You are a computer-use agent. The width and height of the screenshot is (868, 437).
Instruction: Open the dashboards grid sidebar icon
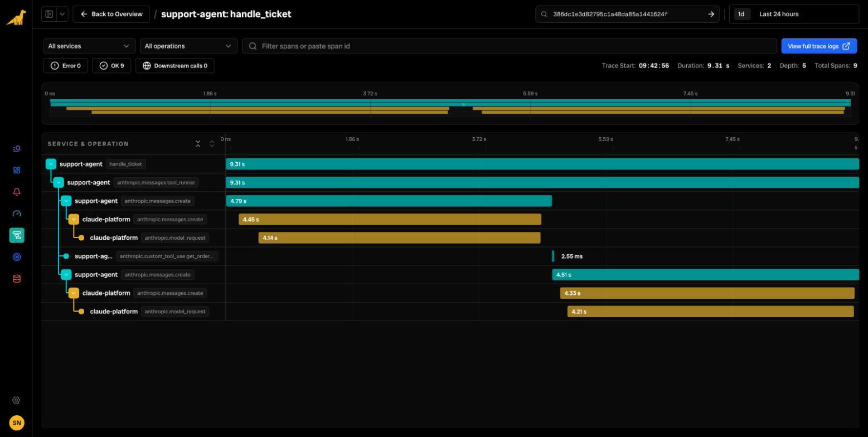pyautogui.click(x=17, y=171)
